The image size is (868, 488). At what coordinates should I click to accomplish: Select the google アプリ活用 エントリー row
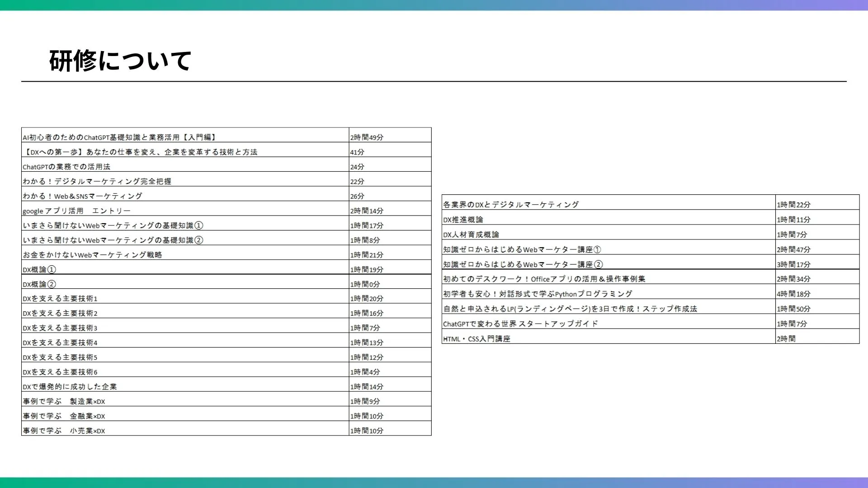pos(77,211)
